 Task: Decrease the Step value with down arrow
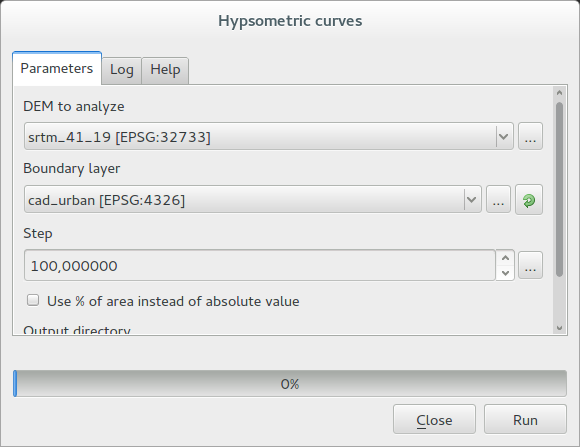click(506, 273)
